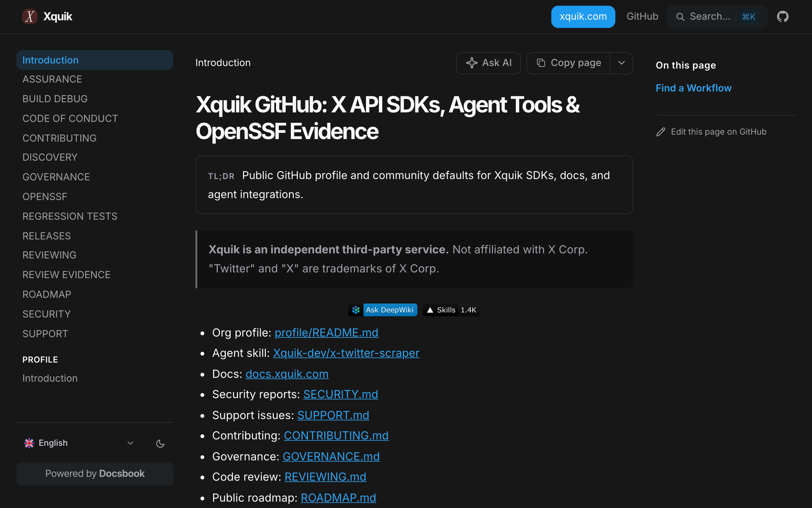Viewport: 812px width, 508px height.
Task: Navigate to GOVERNANCE sidebar item
Action: coord(56,177)
